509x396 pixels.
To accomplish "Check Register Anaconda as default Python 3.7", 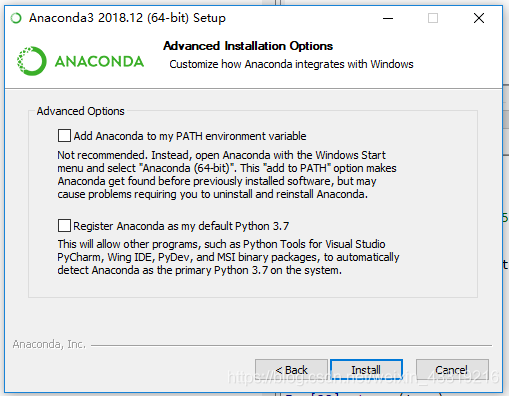I will [64, 226].
